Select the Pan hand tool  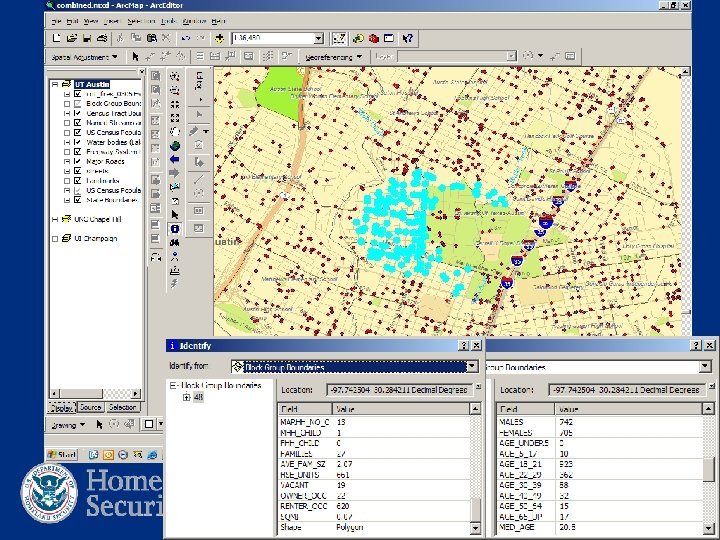[174, 132]
